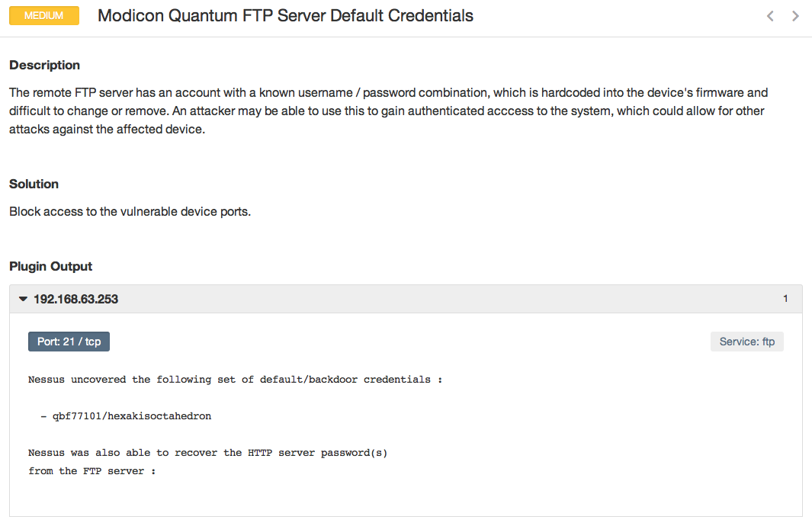Click the 'Block access to the vulnerable device ports' text
The width and height of the screenshot is (812, 523).
(x=130, y=212)
